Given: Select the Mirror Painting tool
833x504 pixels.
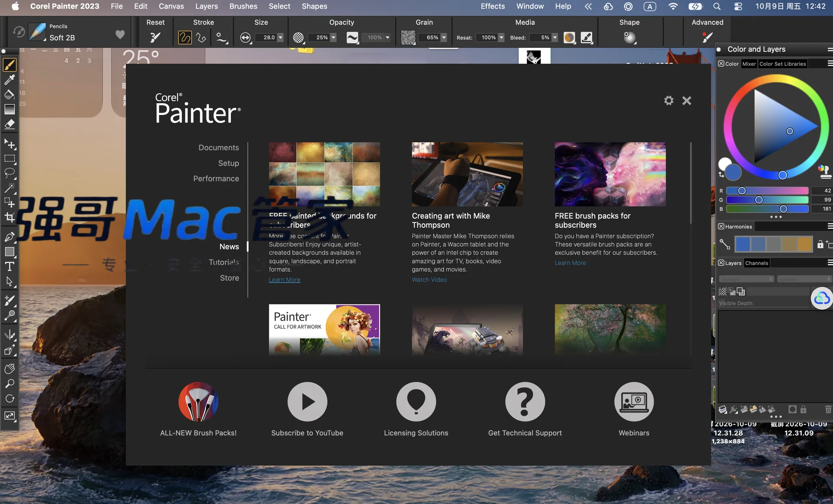Looking at the screenshot, I should (x=10, y=335).
